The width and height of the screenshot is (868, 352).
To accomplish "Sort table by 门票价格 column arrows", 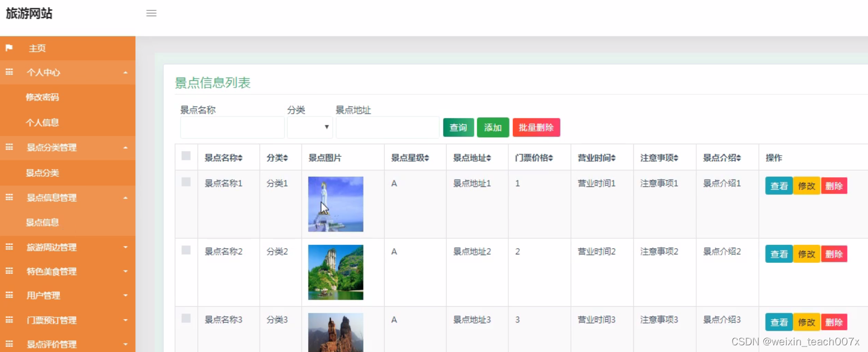I will (x=551, y=158).
